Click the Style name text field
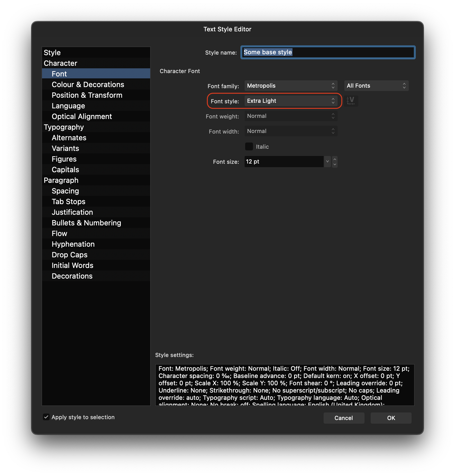The image size is (455, 476). 328,52
